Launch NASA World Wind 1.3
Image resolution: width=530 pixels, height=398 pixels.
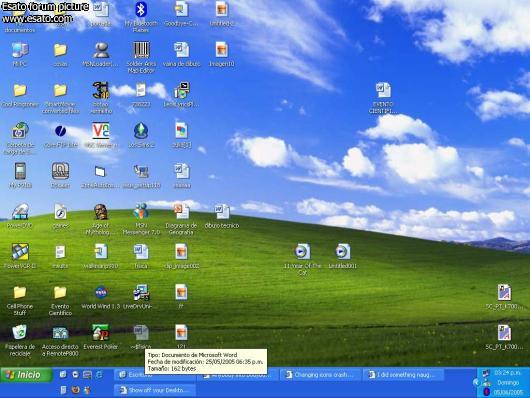[x=101, y=292]
